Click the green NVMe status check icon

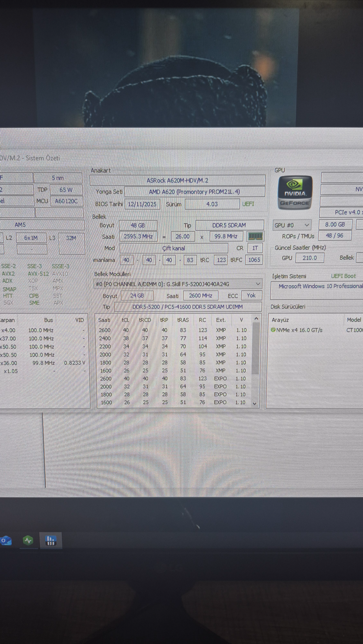273,330
